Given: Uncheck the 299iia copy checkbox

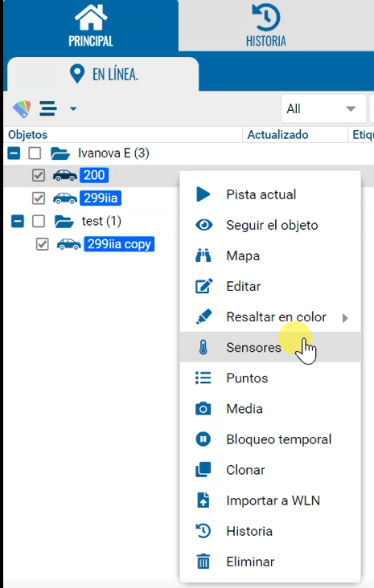Looking at the screenshot, I should (42, 244).
